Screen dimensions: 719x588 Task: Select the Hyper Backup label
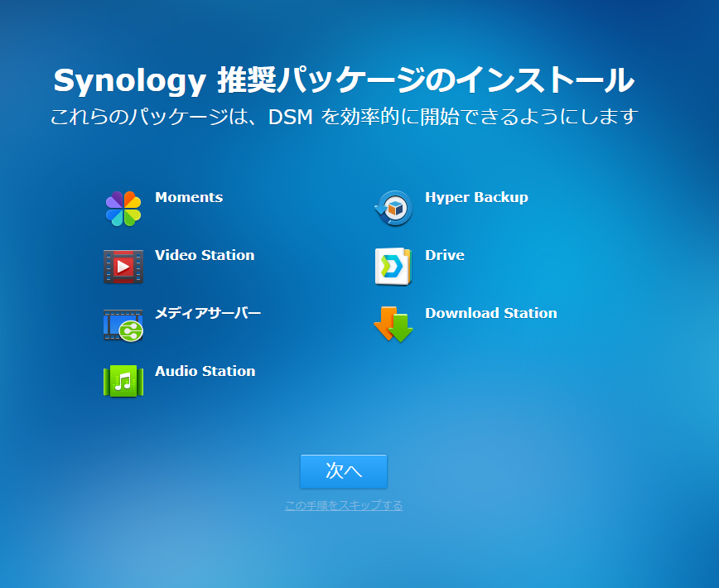click(476, 198)
